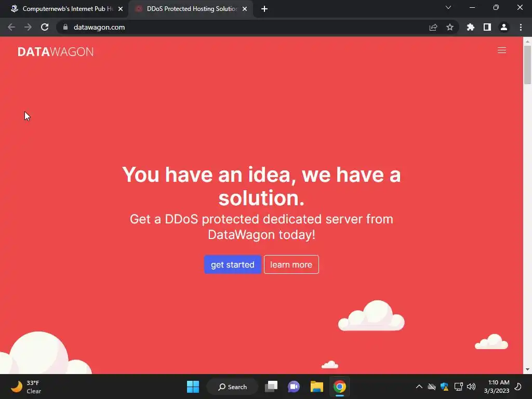Click the network icon in system tray

pyautogui.click(x=458, y=387)
